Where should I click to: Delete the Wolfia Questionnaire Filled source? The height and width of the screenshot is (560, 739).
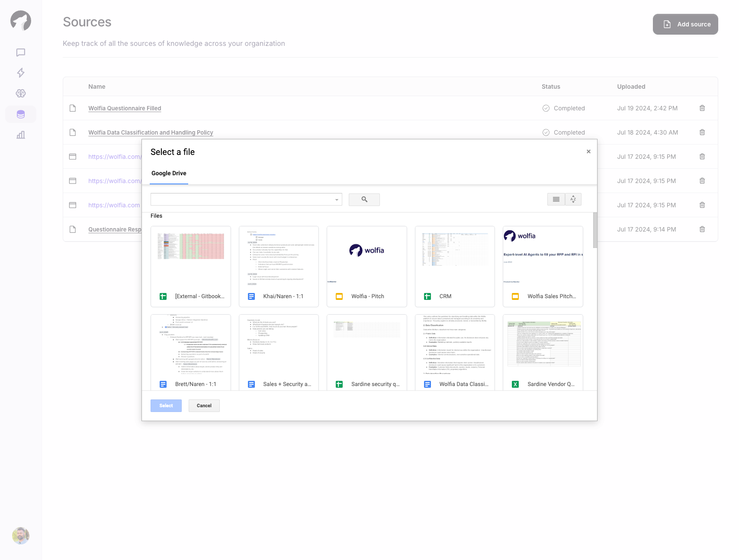click(702, 108)
